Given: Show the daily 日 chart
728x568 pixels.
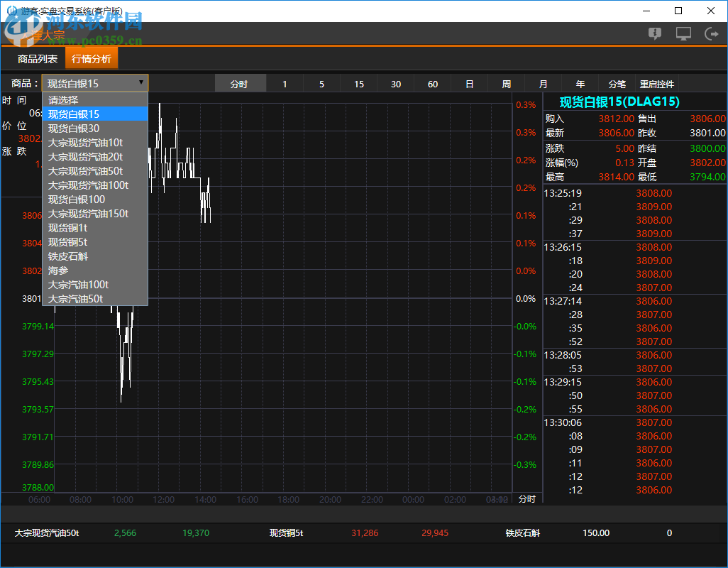Looking at the screenshot, I should [x=470, y=84].
